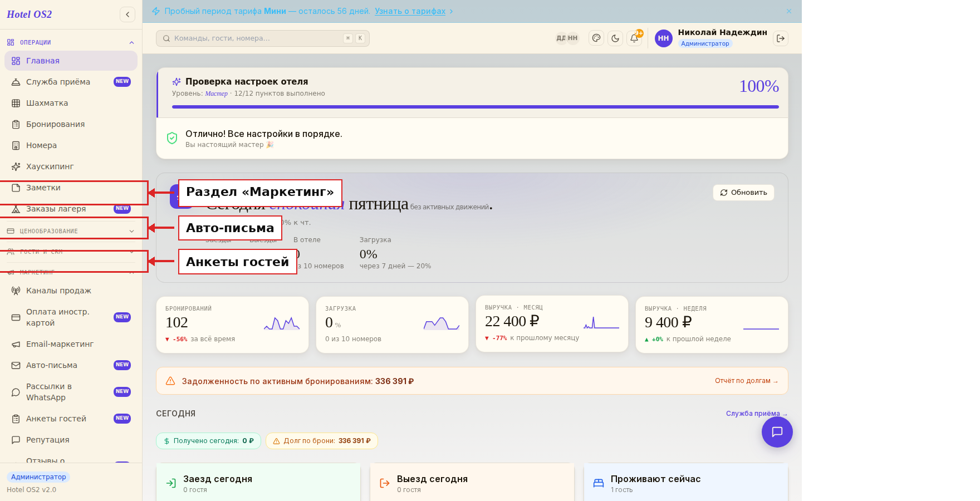
Task: Click the Служба приёма bell icon in sidebar
Action: (x=16, y=82)
